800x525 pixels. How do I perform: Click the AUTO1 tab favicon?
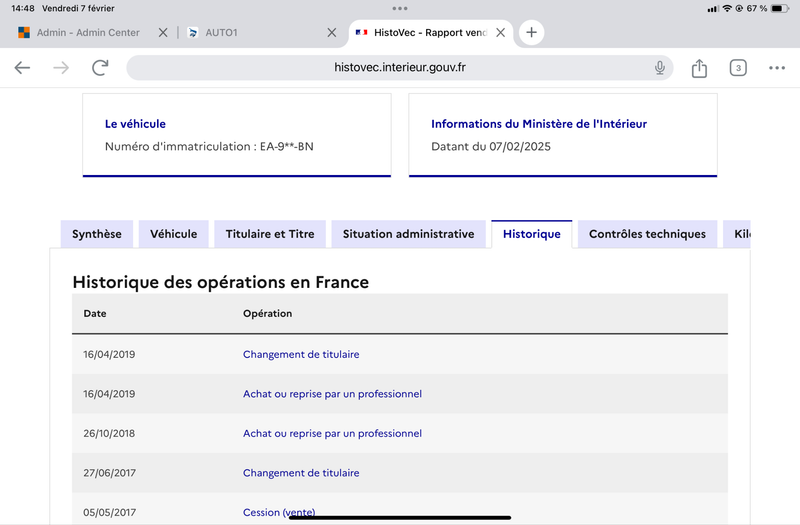[x=193, y=33]
